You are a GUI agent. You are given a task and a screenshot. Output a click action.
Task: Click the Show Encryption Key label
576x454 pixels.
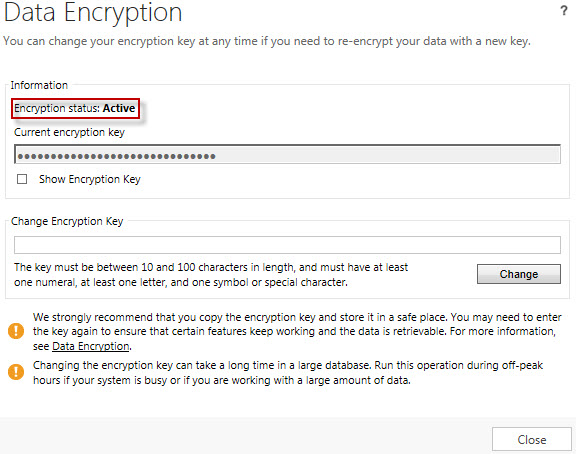pos(90,179)
